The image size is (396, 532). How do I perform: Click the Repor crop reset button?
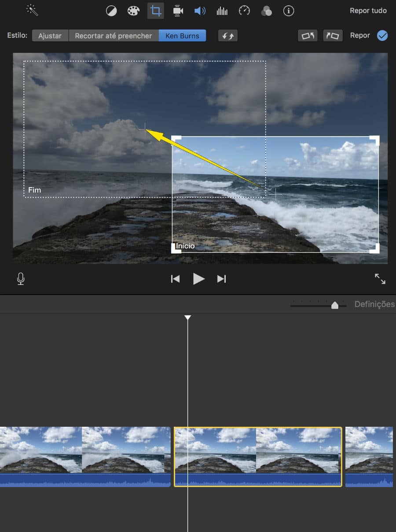(360, 35)
